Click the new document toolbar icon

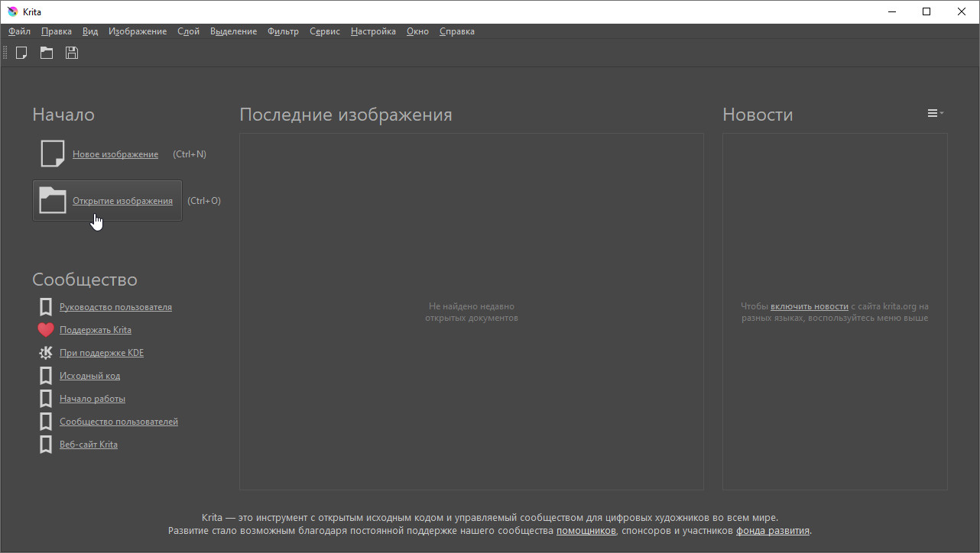[x=21, y=53]
